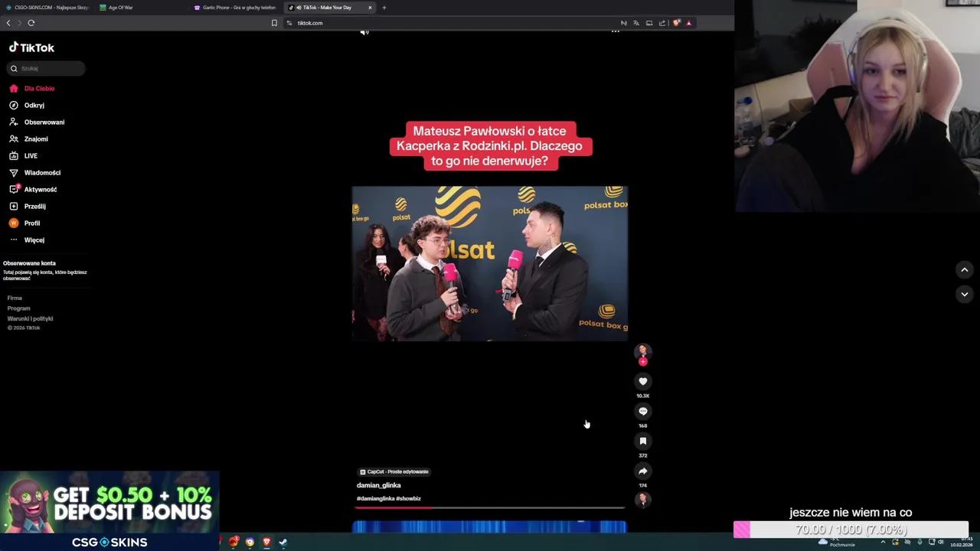Click the #damianglinka hashtag
Screen dimensions: 980x551
(375, 498)
